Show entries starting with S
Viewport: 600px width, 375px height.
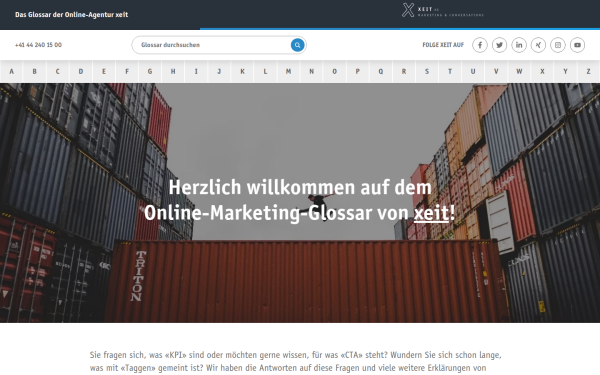(427, 71)
